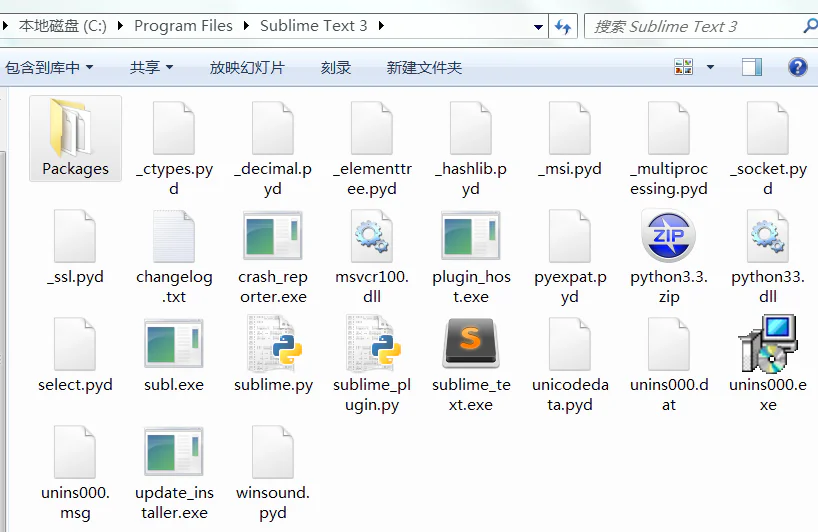Viewport: 818px width, 532px height.
Task: Select the sublime.py Python file icon
Action: [x=274, y=343]
